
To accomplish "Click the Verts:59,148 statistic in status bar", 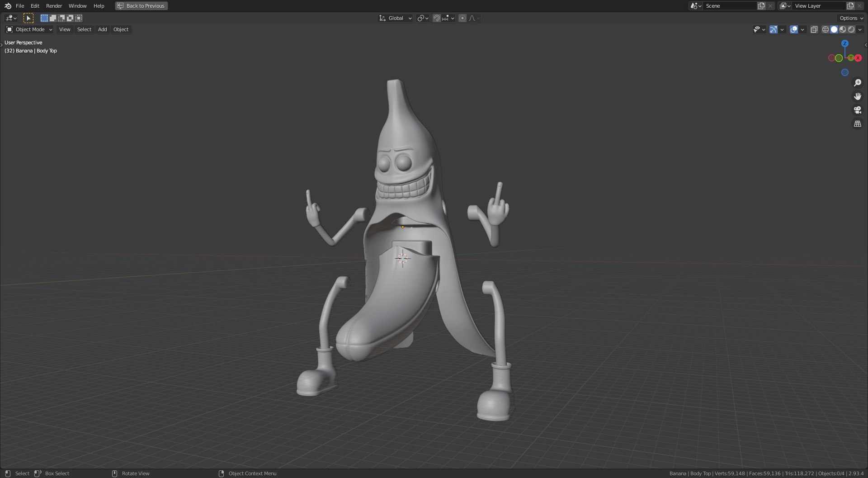I will point(730,473).
